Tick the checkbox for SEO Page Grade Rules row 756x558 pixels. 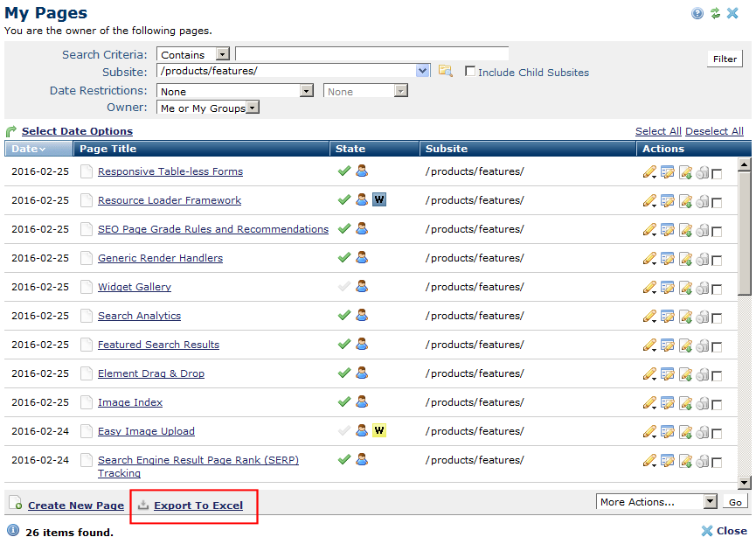tap(717, 232)
